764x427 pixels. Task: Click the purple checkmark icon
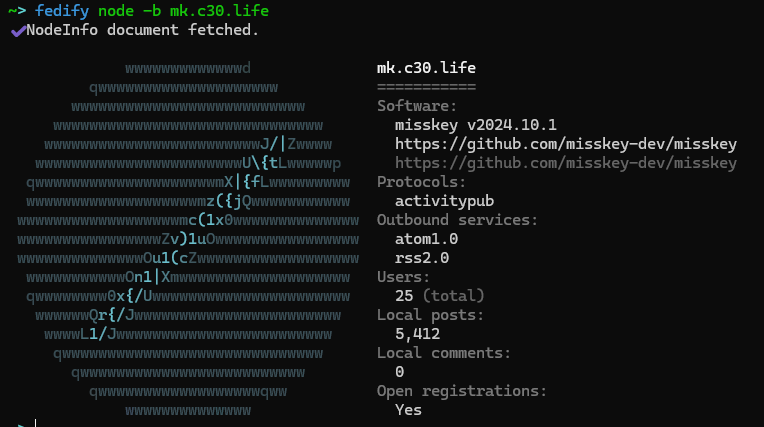coord(18,31)
